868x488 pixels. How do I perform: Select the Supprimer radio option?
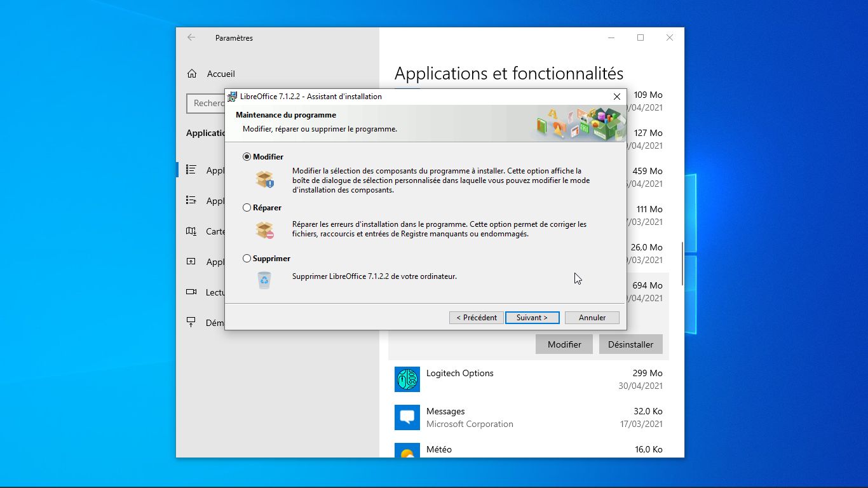tap(247, 259)
